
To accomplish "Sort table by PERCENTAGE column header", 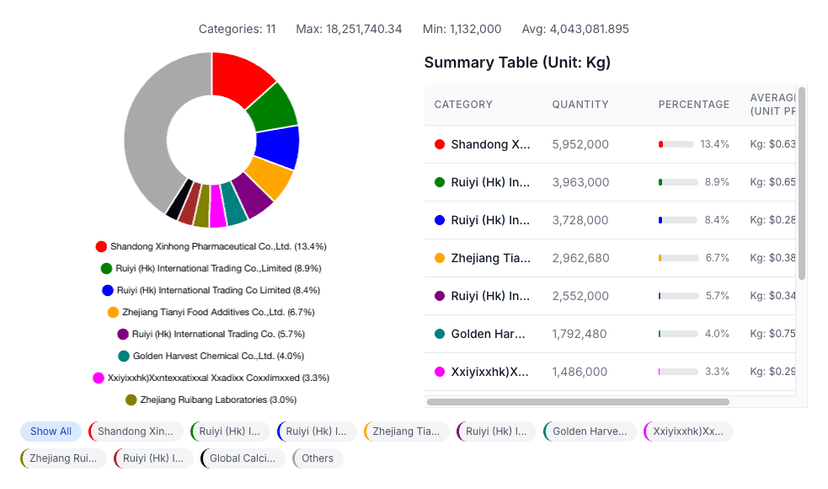I will [693, 105].
